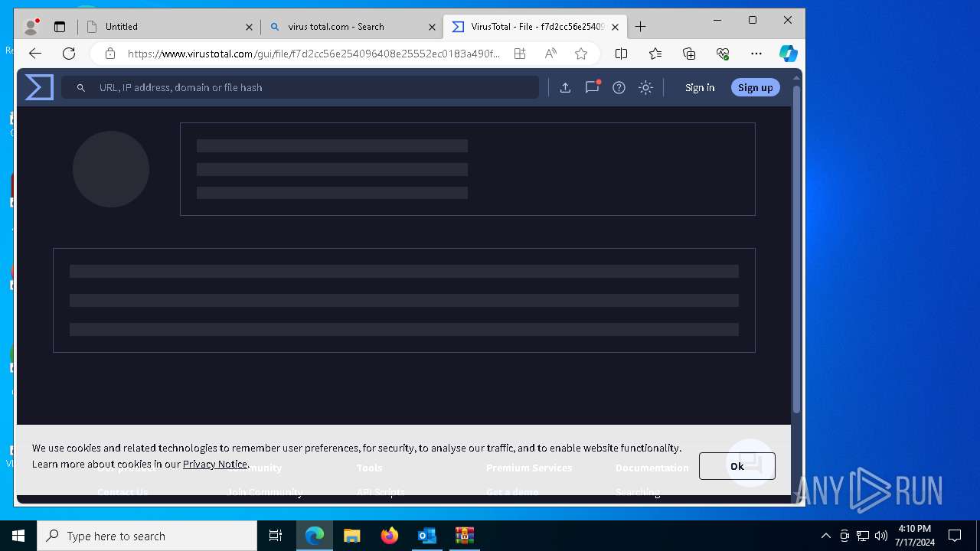Open the Edge profile icon

coord(31,27)
